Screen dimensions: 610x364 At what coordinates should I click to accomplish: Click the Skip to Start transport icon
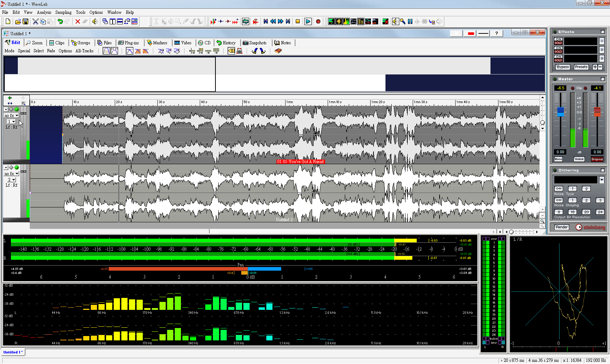coord(266,21)
